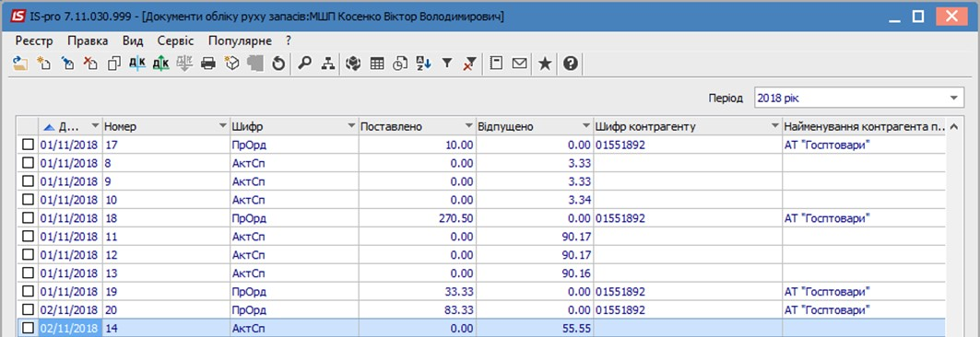
Task: Open the Період dropdown showing 2018 рік
Action: (x=953, y=98)
